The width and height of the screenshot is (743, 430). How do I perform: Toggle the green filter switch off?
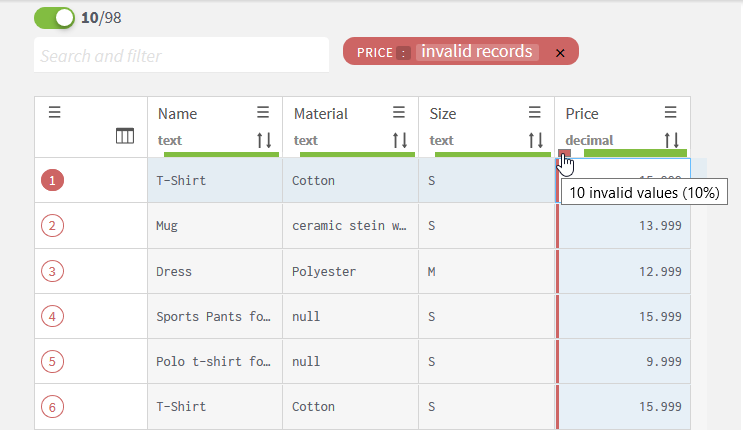[x=54, y=18]
